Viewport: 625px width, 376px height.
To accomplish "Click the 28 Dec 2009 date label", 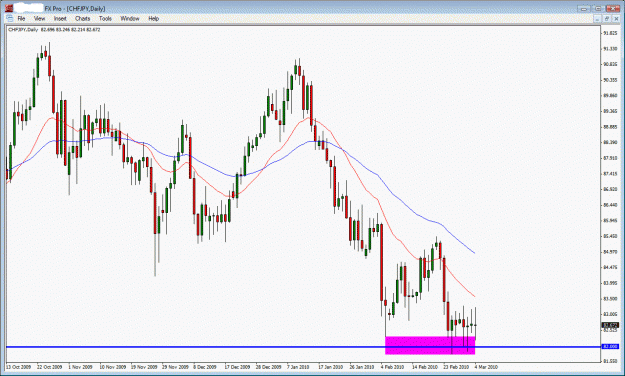I will click(x=269, y=367).
